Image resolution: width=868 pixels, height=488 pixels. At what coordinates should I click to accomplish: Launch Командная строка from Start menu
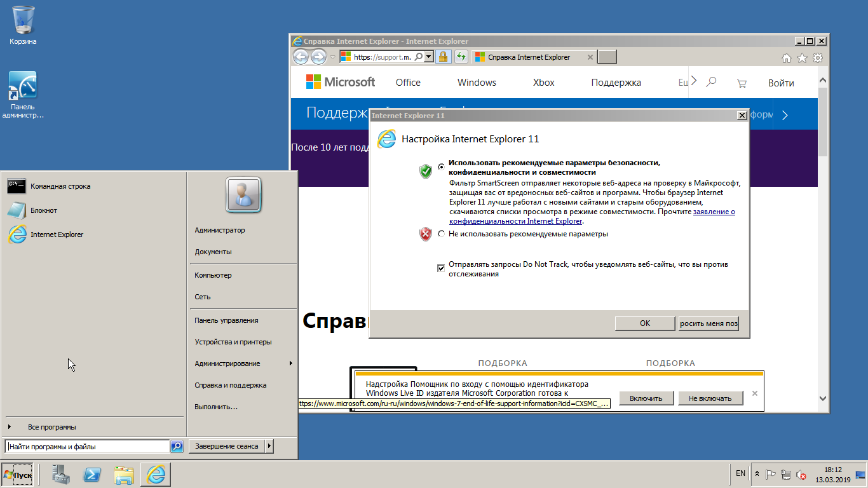(x=60, y=186)
